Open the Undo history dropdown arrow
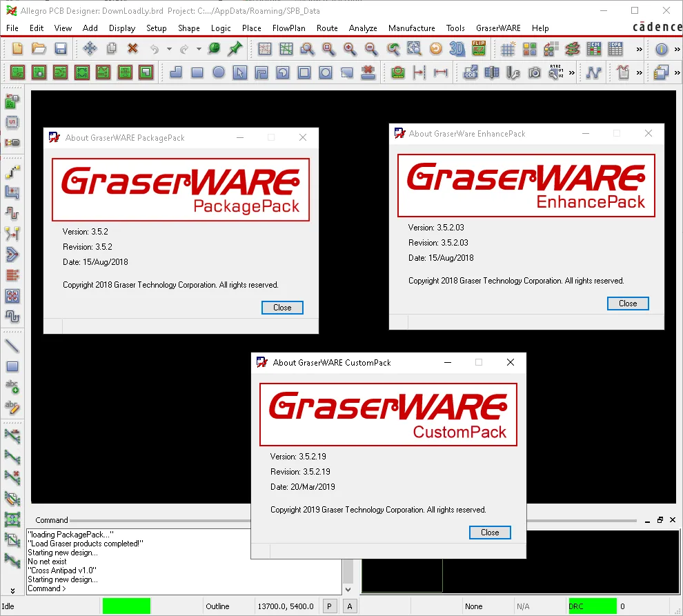The height and width of the screenshot is (616, 683). point(169,49)
